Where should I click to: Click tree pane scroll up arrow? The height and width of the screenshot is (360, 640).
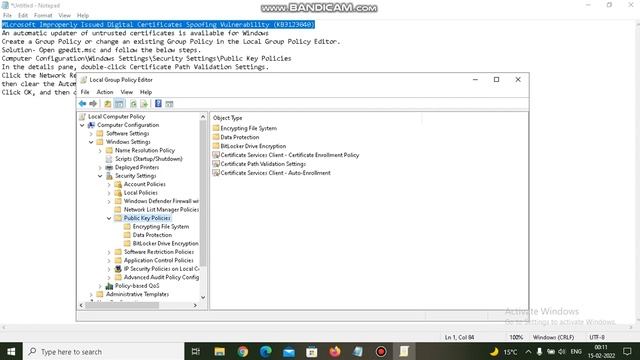[x=203, y=117]
